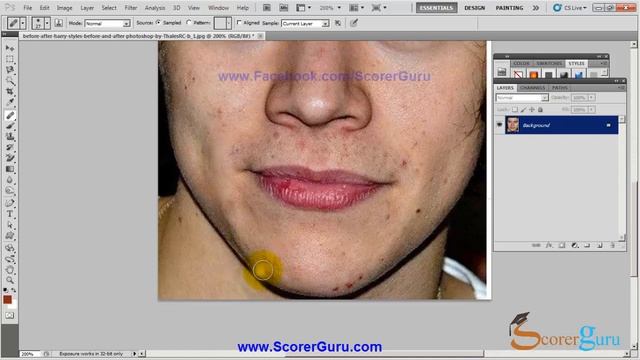Select the Horizontal Type tool
The height and width of the screenshot is (360, 640).
pos(10,214)
